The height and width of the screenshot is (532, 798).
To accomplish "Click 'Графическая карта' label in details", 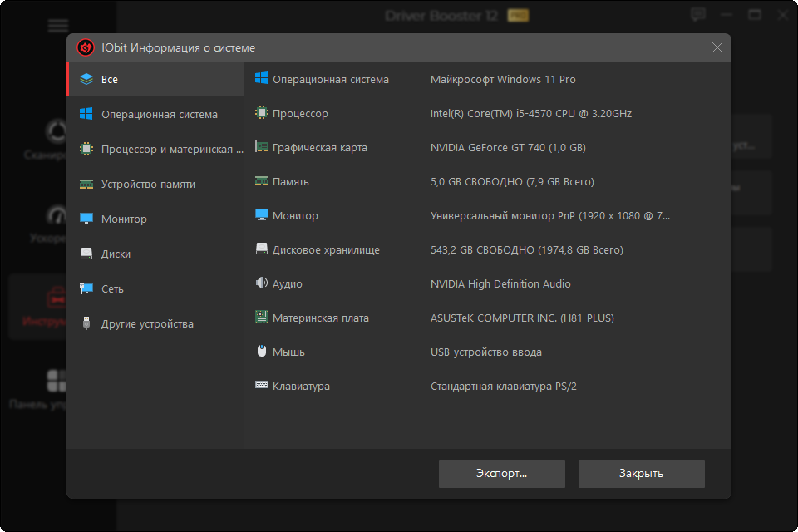I will click(x=319, y=148).
